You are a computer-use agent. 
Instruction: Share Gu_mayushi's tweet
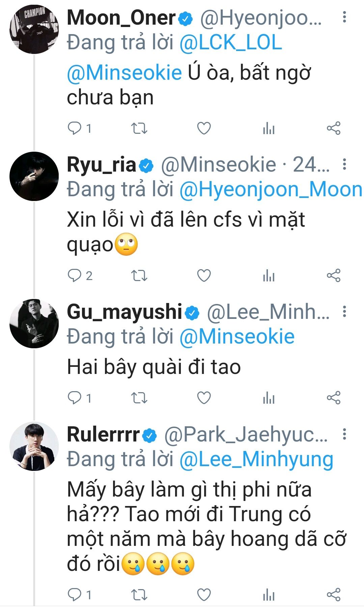[x=333, y=398]
